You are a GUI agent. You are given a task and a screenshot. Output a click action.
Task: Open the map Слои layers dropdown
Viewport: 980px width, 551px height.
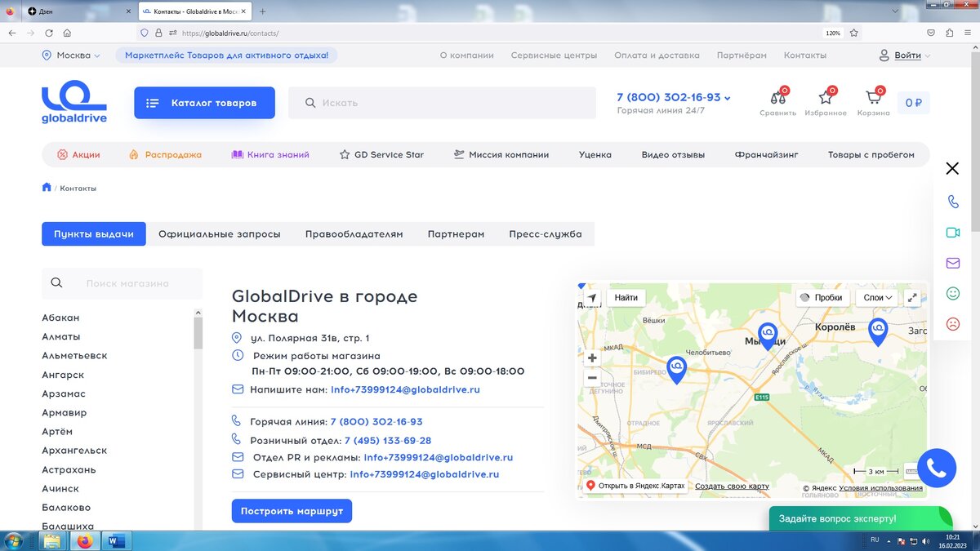coord(879,297)
